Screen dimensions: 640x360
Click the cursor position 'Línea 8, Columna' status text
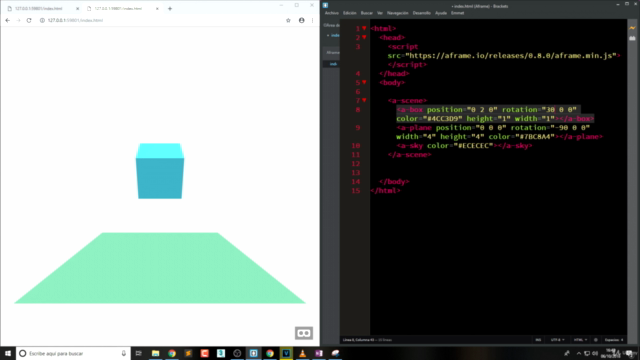[358, 340]
